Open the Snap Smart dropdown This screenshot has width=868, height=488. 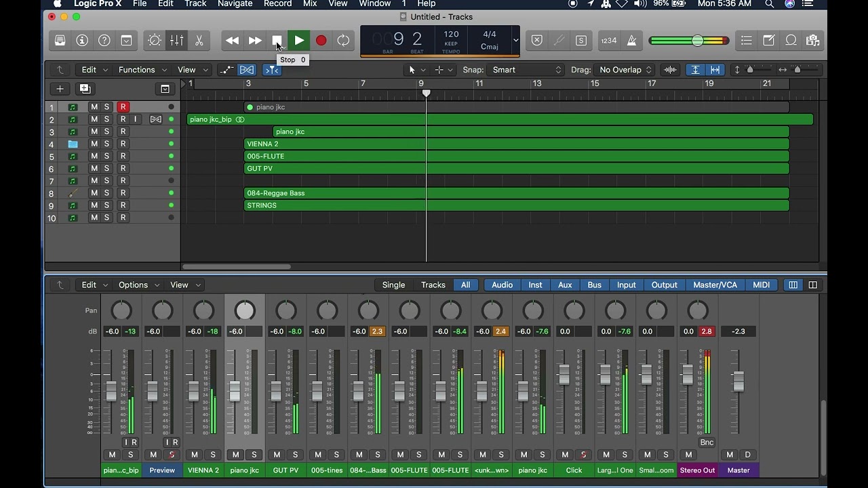(x=526, y=70)
